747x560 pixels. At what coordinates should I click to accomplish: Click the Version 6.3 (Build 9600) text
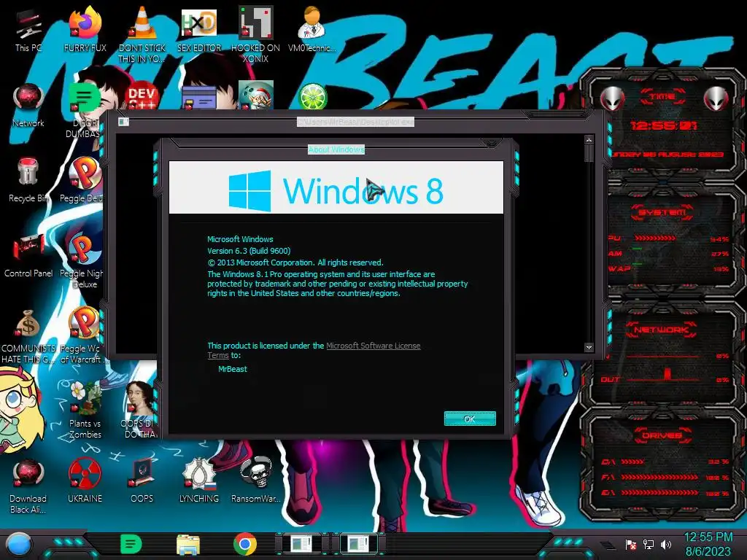249,251
